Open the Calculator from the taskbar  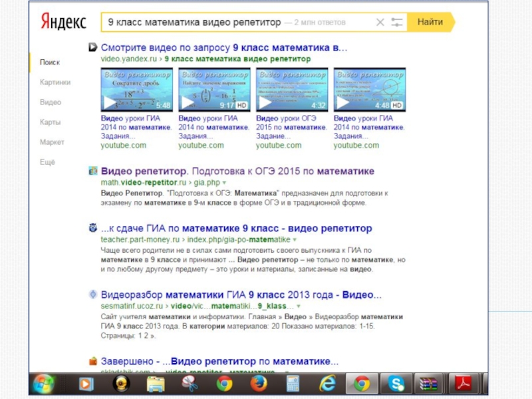(293, 384)
